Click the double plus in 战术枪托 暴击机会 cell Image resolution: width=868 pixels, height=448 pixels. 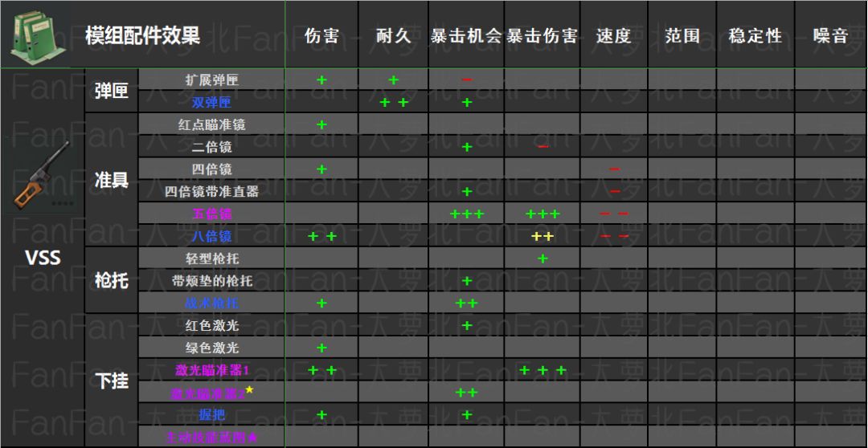467,303
